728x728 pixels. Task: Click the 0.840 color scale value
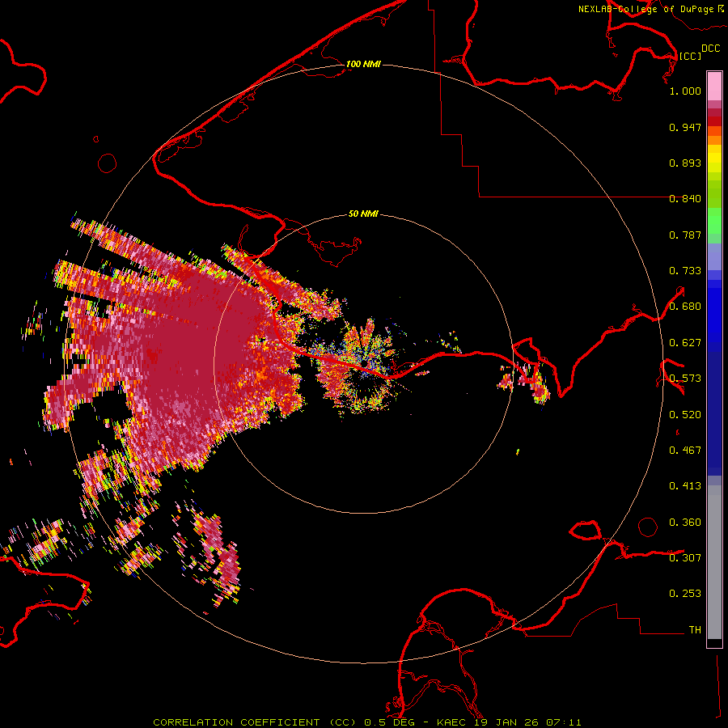[685, 199]
